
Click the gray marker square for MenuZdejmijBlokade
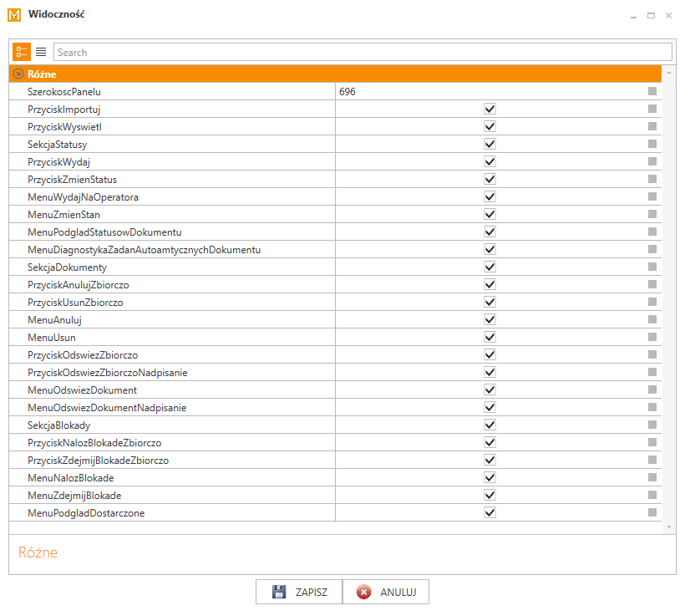(x=652, y=495)
